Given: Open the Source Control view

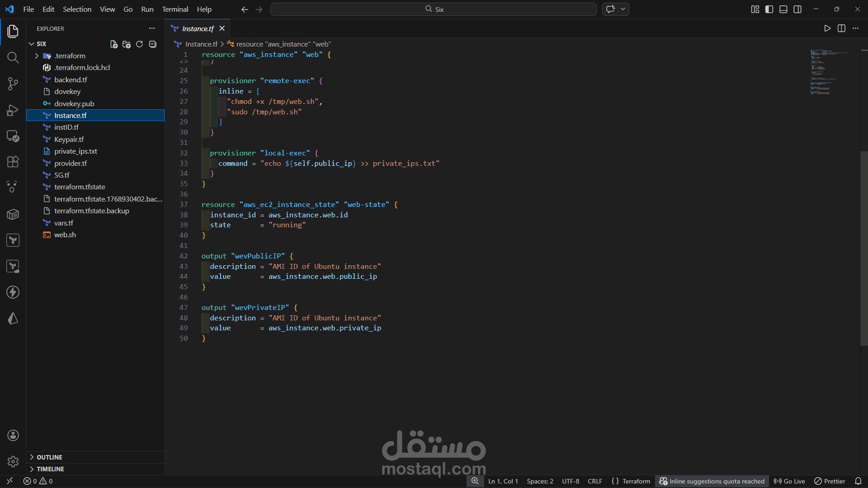Looking at the screenshot, I should (x=13, y=84).
